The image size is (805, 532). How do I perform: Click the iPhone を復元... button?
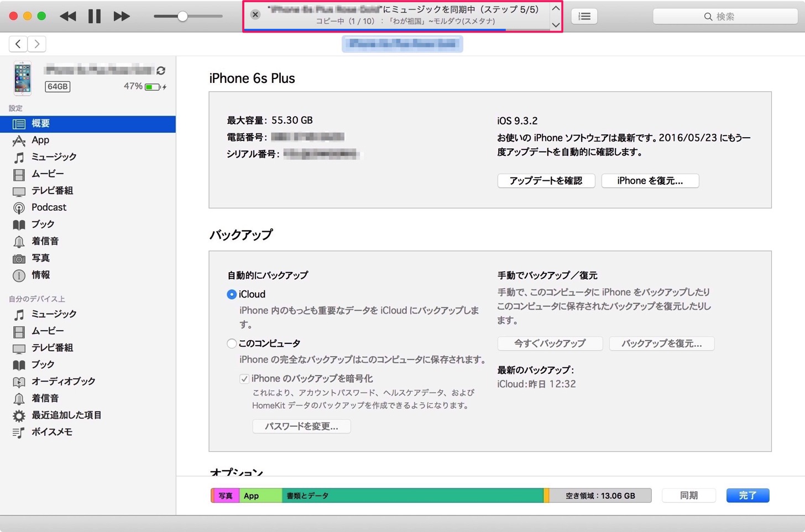650,181
